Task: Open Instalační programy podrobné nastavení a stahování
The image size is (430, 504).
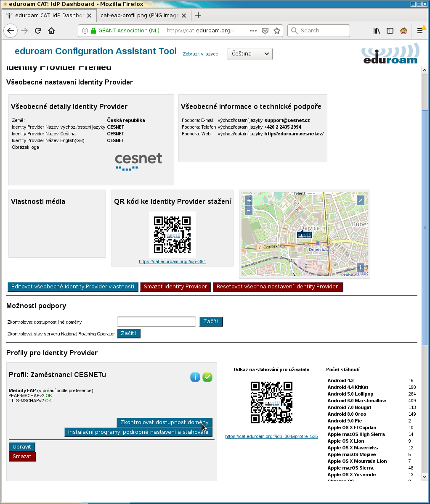Action: tap(138, 432)
